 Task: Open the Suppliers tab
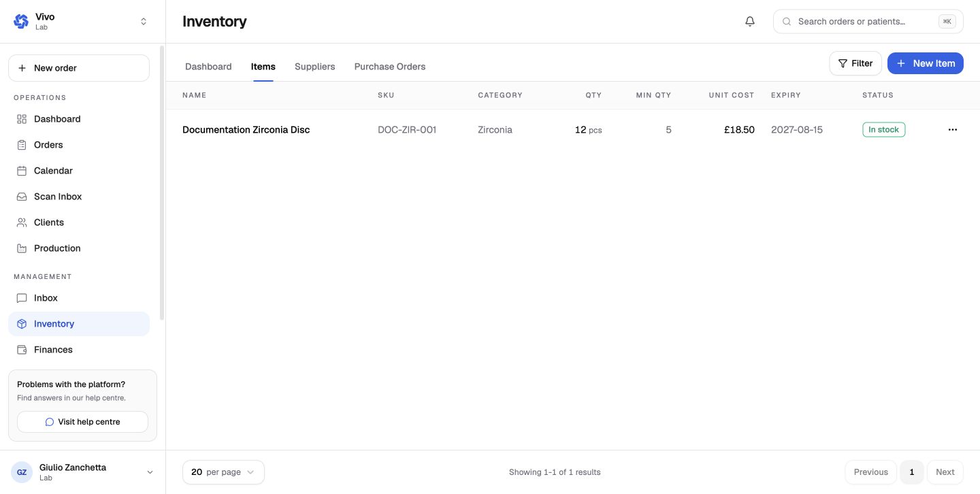coord(315,67)
